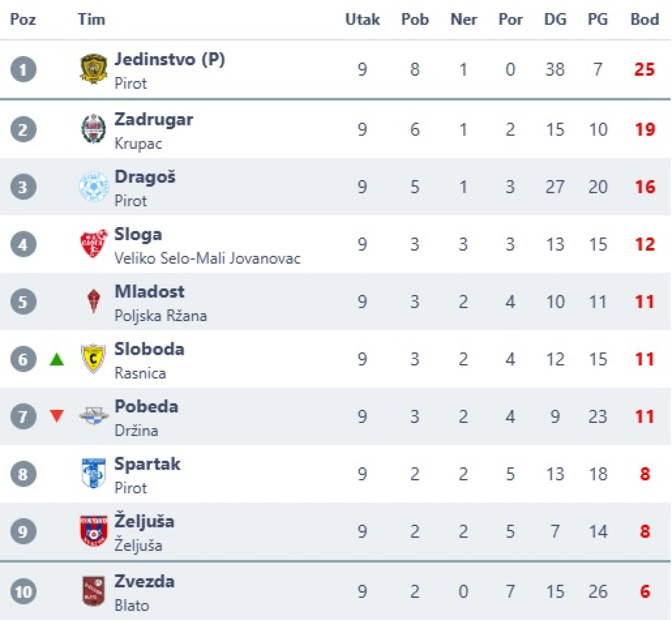Screen dimensions: 672x620
Task: Click the Utak column header
Action: click(362, 19)
